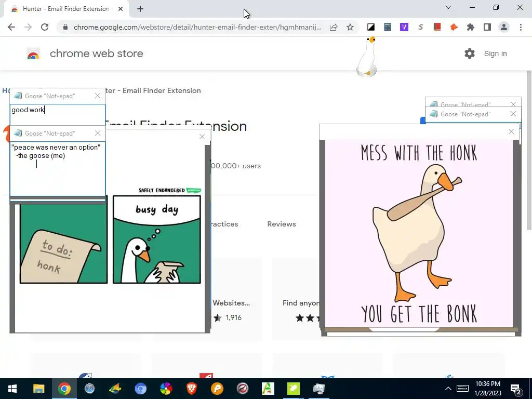532x399 pixels.
Task: Close the "peace was never an option" Not-epad
Action: 98,134
